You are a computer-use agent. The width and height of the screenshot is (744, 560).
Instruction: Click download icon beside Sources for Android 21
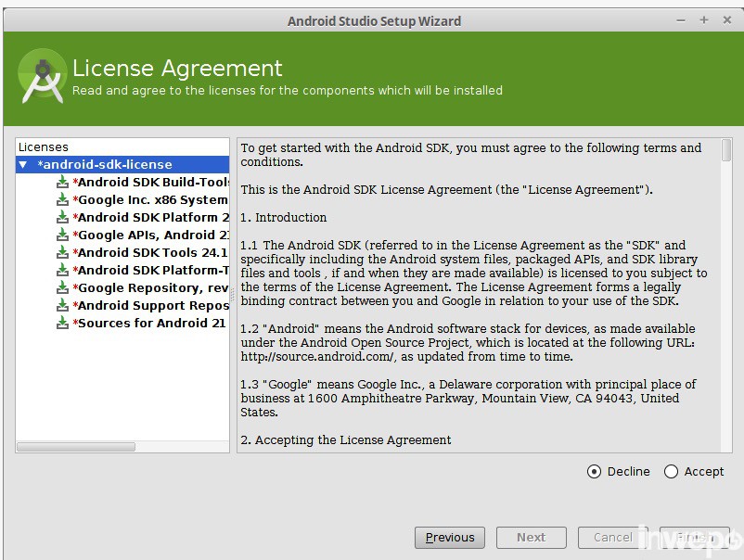(x=62, y=324)
